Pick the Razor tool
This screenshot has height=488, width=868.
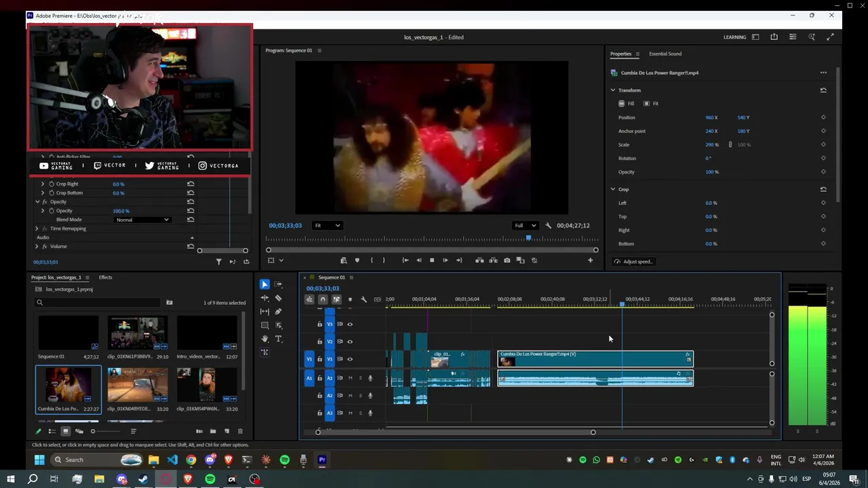tap(278, 298)
